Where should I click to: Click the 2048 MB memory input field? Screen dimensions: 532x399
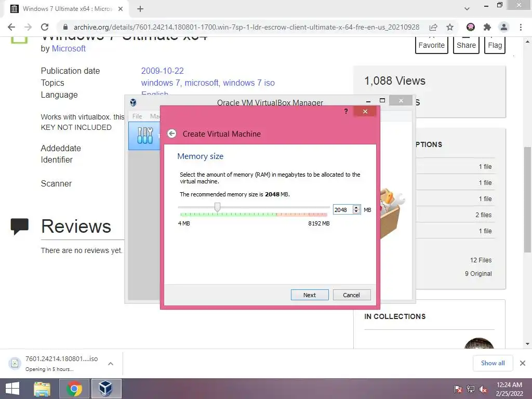click(343, 210)
